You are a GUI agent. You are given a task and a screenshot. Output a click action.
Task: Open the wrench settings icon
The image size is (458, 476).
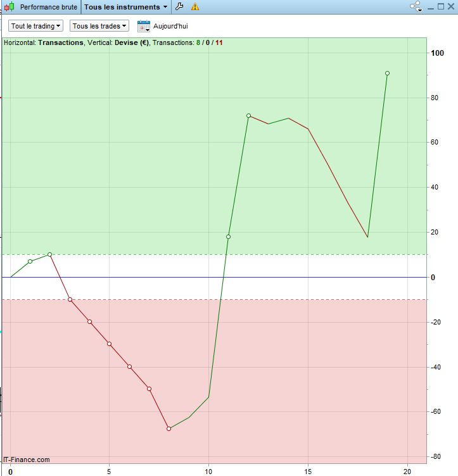tap(179, 6)
